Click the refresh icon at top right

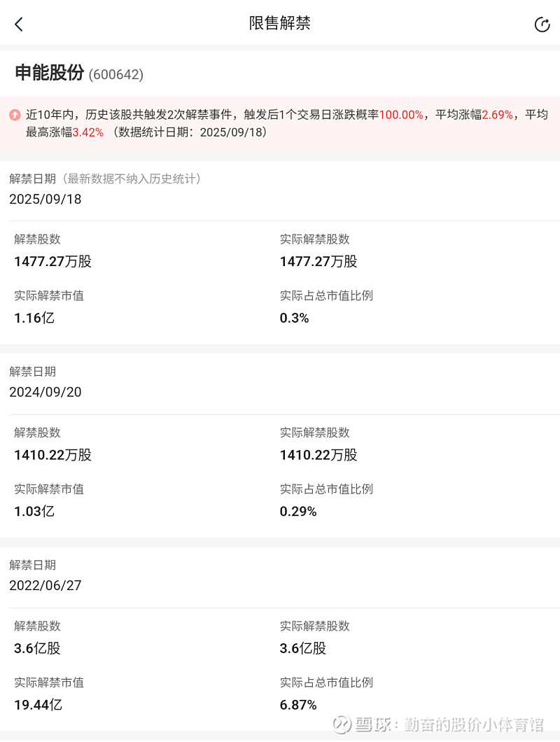coord(542,24)
